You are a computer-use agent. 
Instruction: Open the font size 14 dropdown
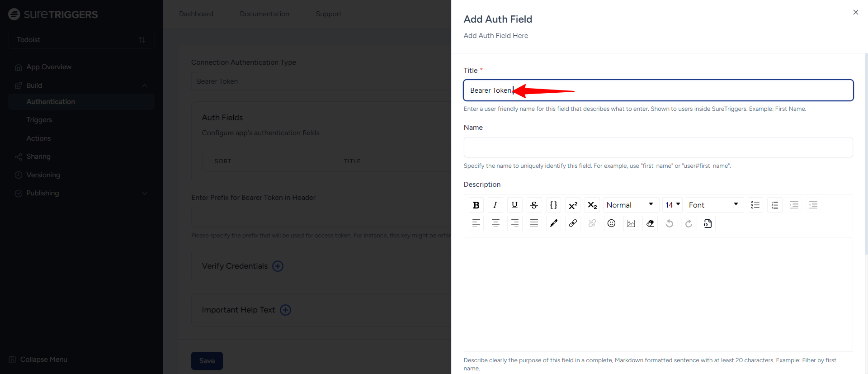(x=672, y=205)
